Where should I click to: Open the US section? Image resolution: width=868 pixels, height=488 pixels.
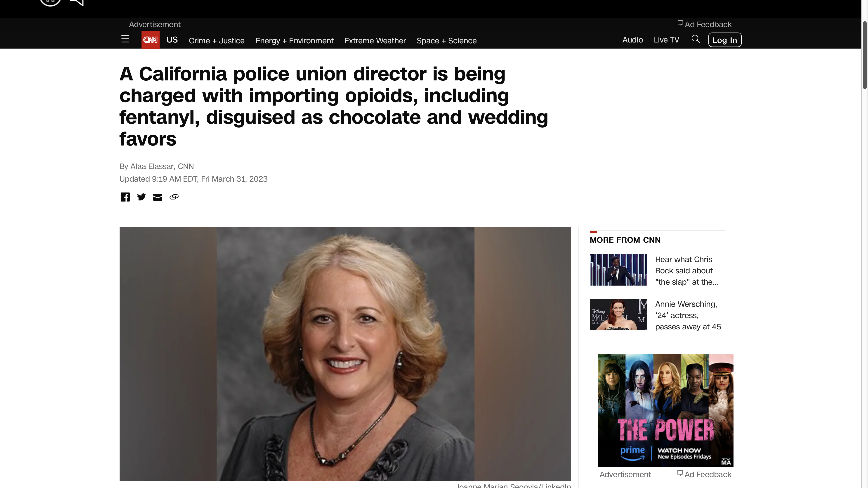(172, 40)
